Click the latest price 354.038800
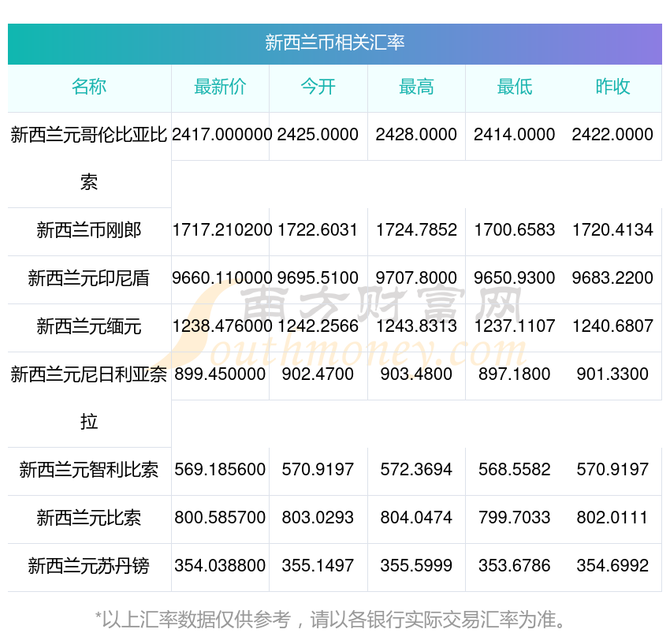The width and height of the screenshot is (670, 644). [220, 565]
